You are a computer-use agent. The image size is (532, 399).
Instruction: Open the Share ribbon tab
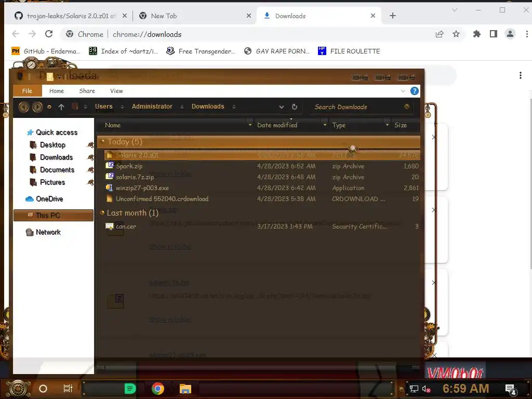pyautogui.click(x=87, y=91)
